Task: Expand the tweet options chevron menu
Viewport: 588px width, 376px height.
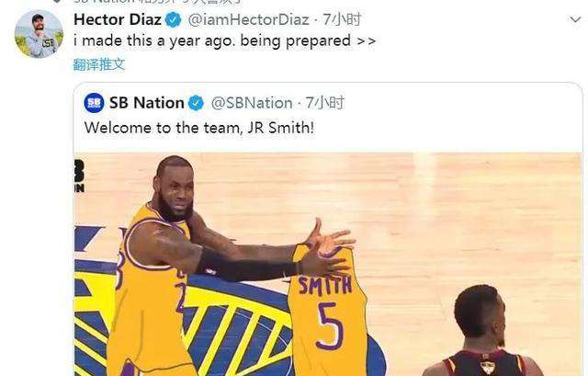Action: coord(575,19)
